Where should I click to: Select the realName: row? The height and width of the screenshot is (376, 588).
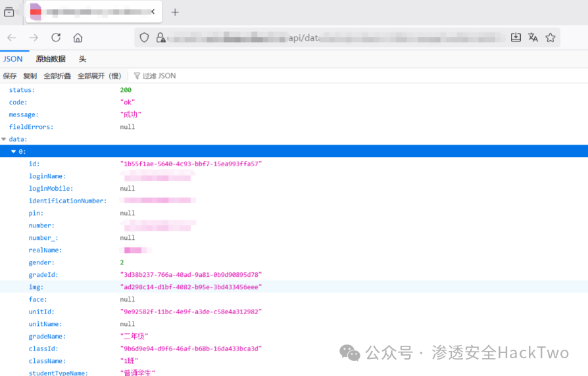click(x=294, y=250)
